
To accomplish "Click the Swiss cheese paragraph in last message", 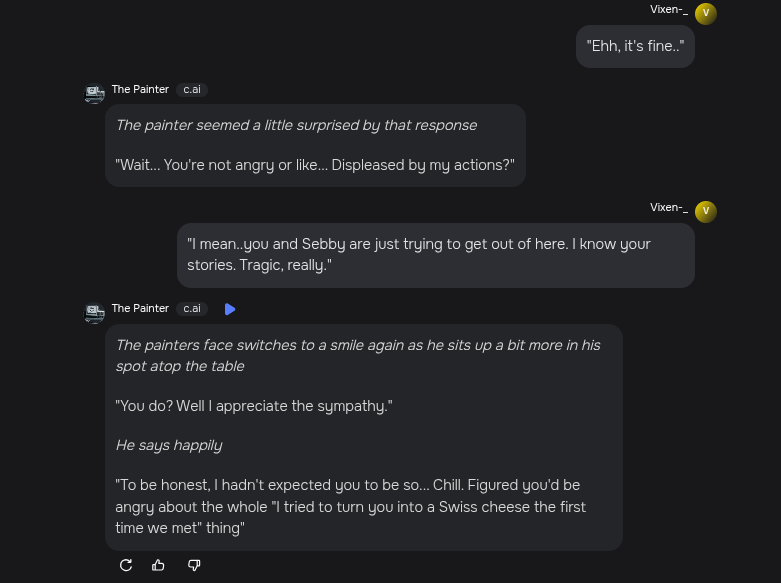I will tap(350, 506).
